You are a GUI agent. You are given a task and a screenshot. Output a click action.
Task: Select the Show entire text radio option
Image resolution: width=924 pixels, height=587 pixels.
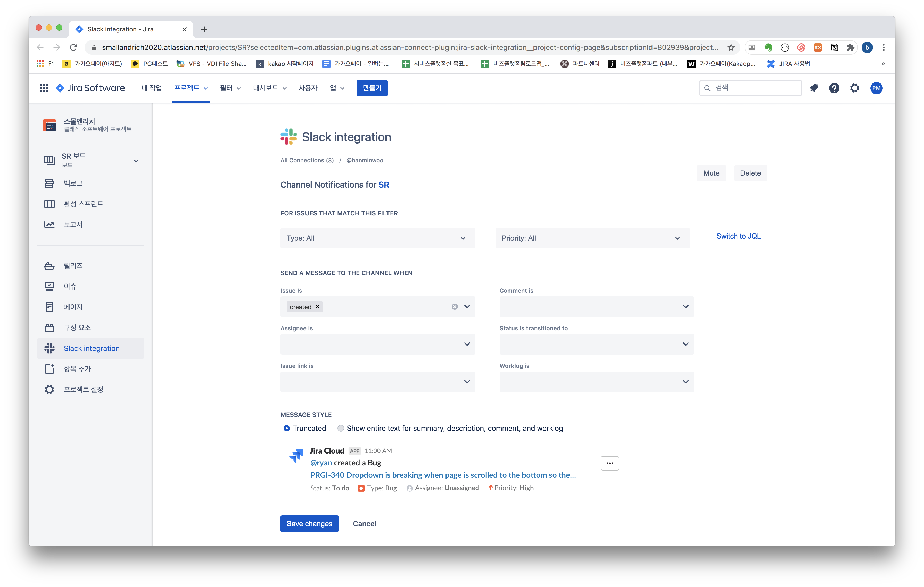pyautogui.click(x=341, y=428)
